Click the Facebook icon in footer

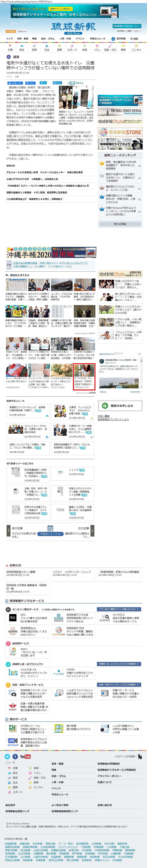tap(15, 756)
